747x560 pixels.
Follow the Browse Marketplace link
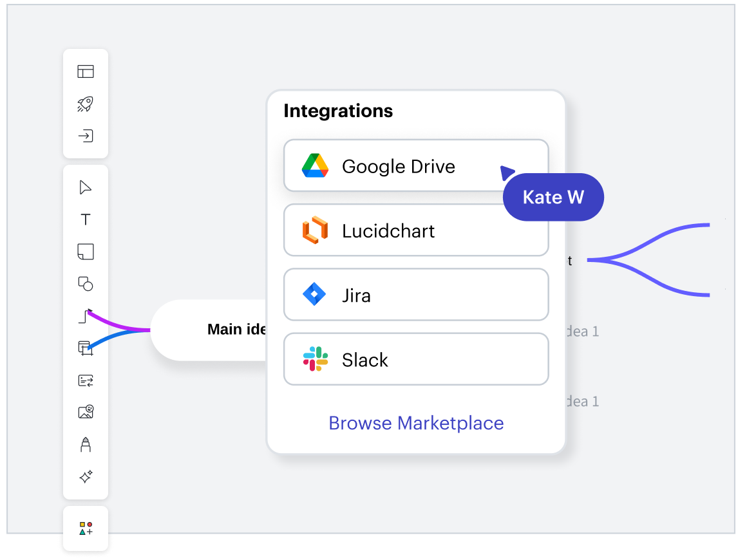point(416,423)
